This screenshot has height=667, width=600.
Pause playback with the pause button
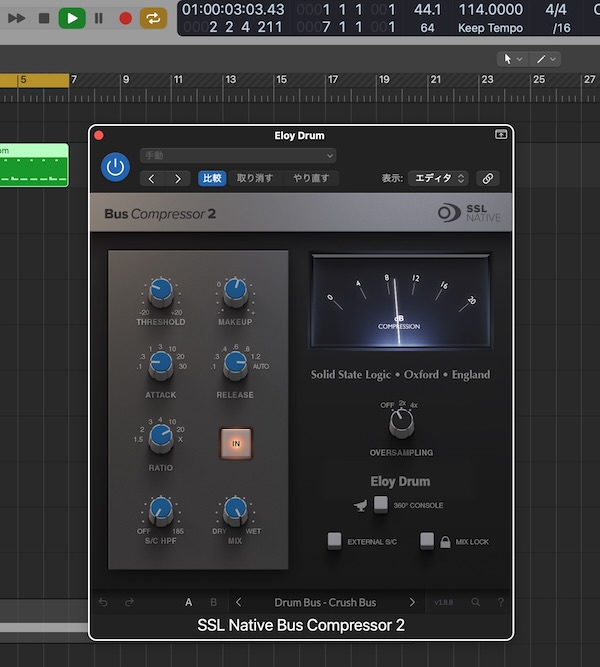(x=99, y=18)
